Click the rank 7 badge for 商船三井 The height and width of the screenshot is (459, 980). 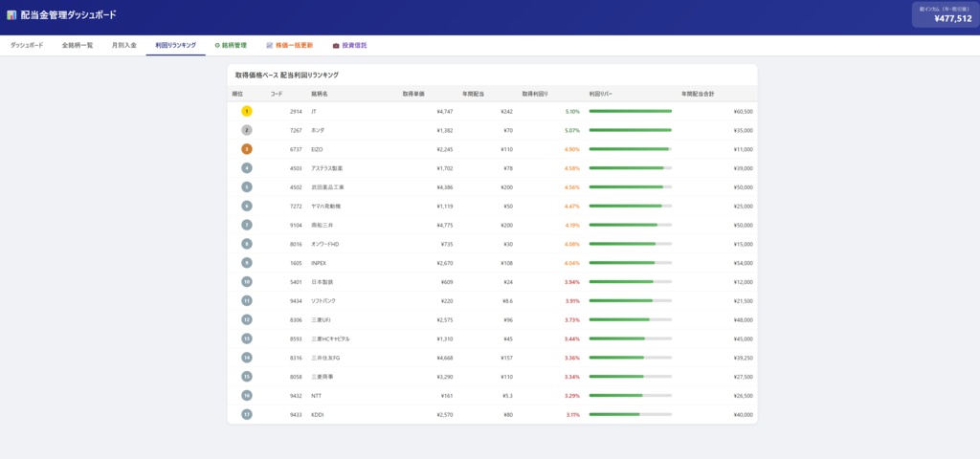coord(247,225)
